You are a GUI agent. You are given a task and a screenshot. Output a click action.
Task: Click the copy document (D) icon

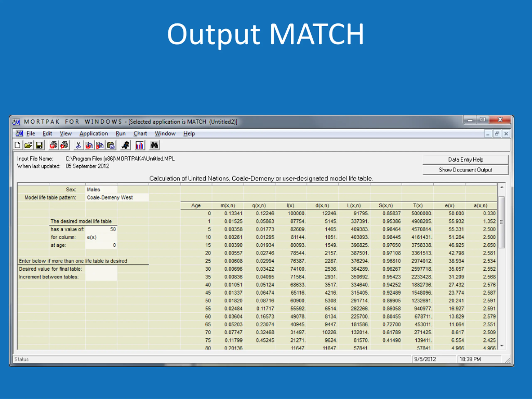pos(100,145)
